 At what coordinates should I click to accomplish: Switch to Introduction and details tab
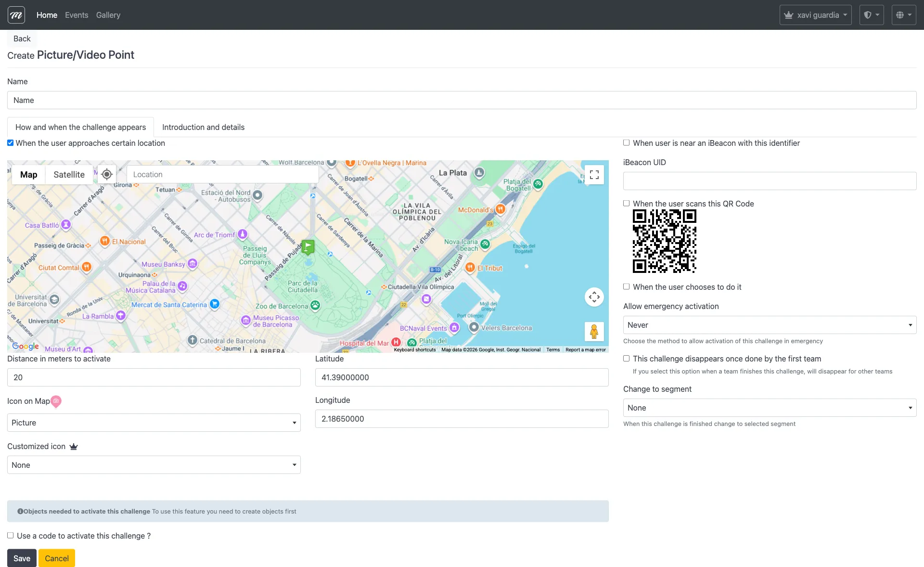pyautogui.click(x=203, y=127)
